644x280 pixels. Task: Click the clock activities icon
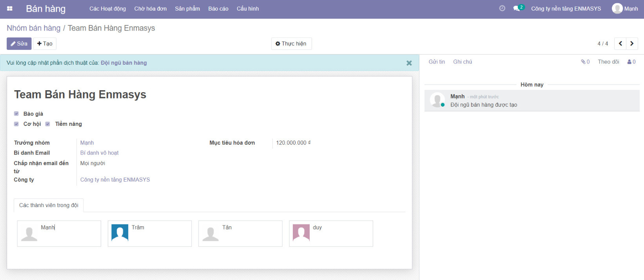(502, 8)
